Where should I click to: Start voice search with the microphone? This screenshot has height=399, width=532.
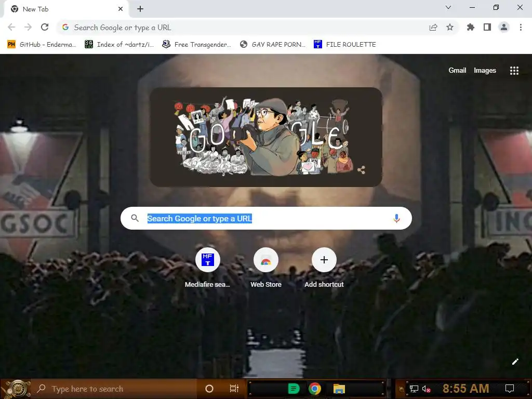pos(396,218)
